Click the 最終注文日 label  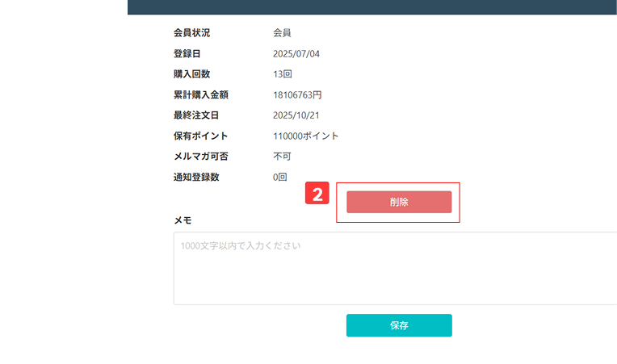[x=196, y=115]
